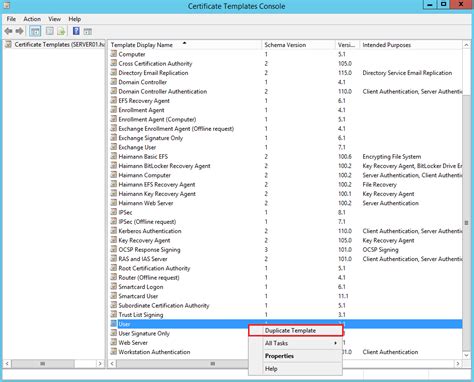Expand the All Tasks submenu
The image size is (474, 382).
click(x=296, y=343)
